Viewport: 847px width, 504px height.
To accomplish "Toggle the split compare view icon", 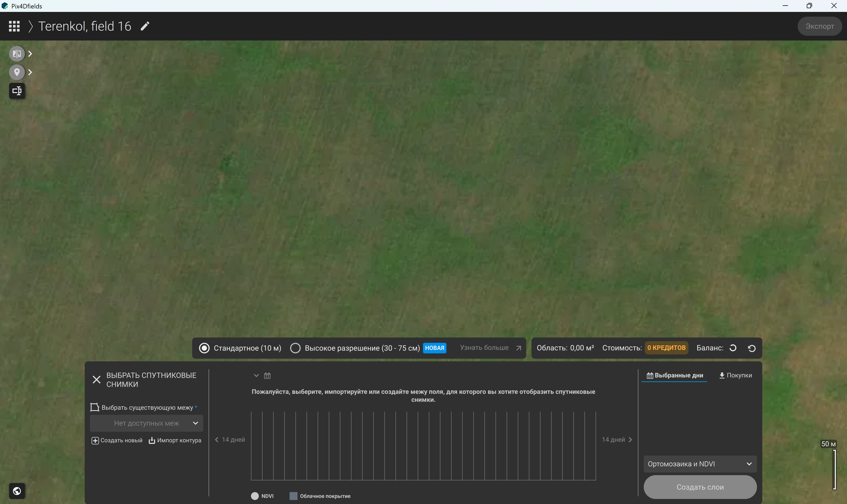I will pos(17,54).
